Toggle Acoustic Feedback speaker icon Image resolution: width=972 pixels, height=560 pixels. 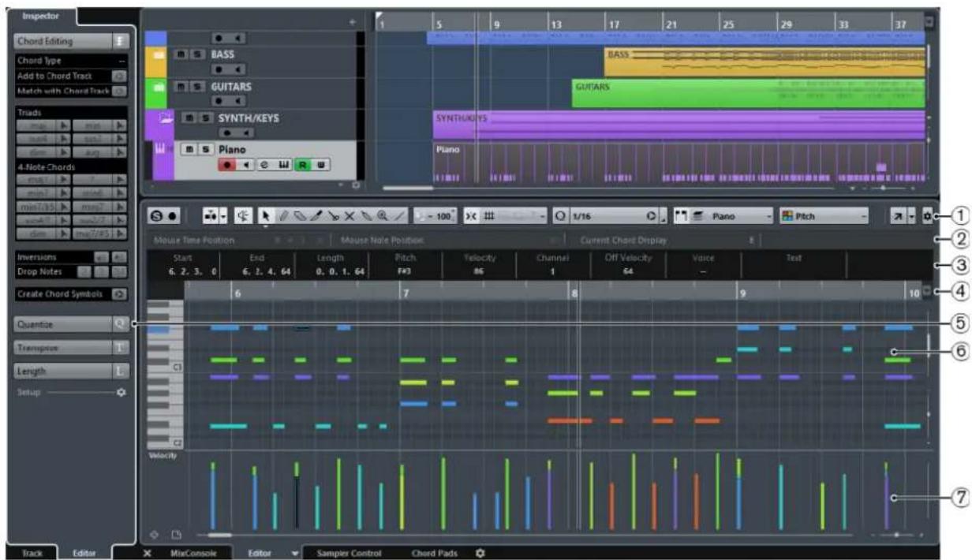pyautogui.click(x=242, y=215)
